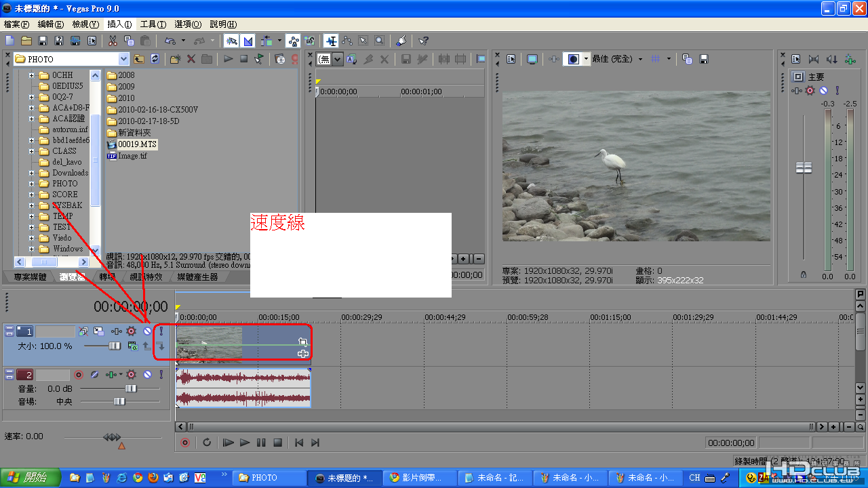Expand the CLASS folder tree node

(31, 151)
